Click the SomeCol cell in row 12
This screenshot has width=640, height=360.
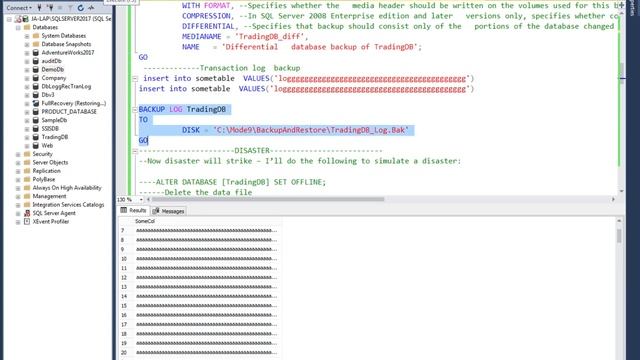[206, 278]
